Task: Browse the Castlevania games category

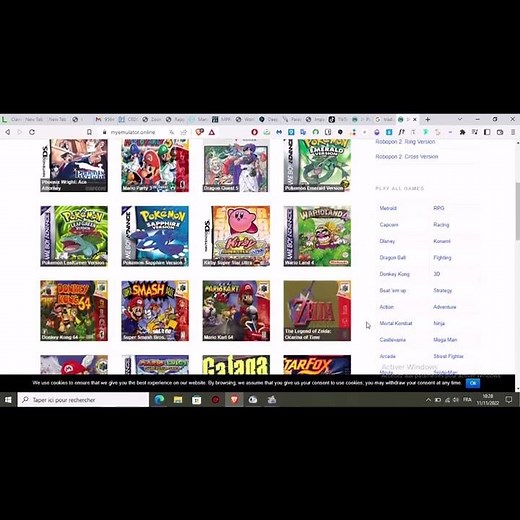Action: tap(392, 340)
